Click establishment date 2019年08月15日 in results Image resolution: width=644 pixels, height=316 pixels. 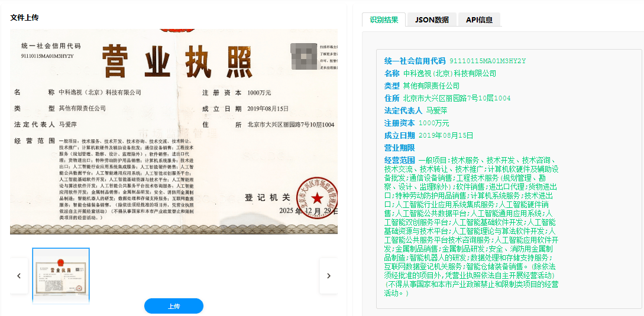pos(446,135)
